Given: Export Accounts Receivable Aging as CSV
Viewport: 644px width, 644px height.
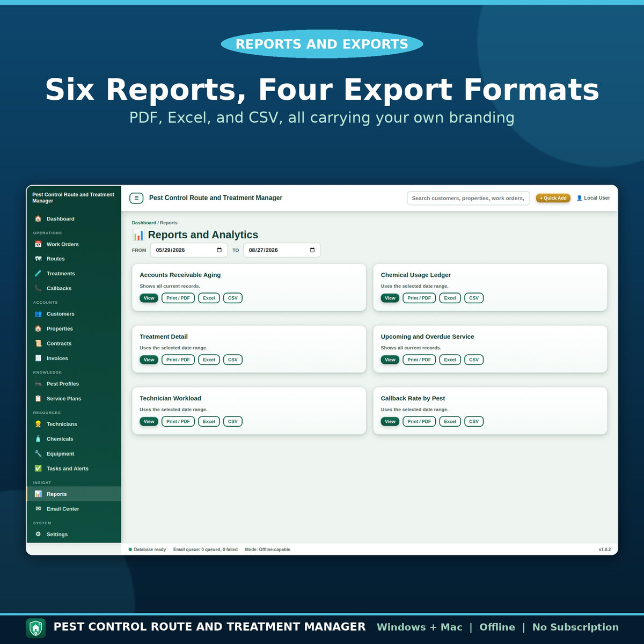Looking at the screenshot, I should click(x=233, y=298).
